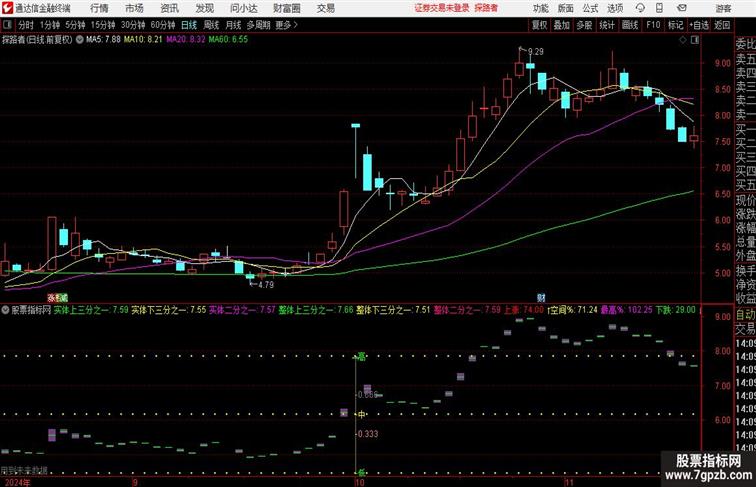The image size is (756, 487).
Task: Switch to the 15分钟 period tab
Action: coord(103,25)
